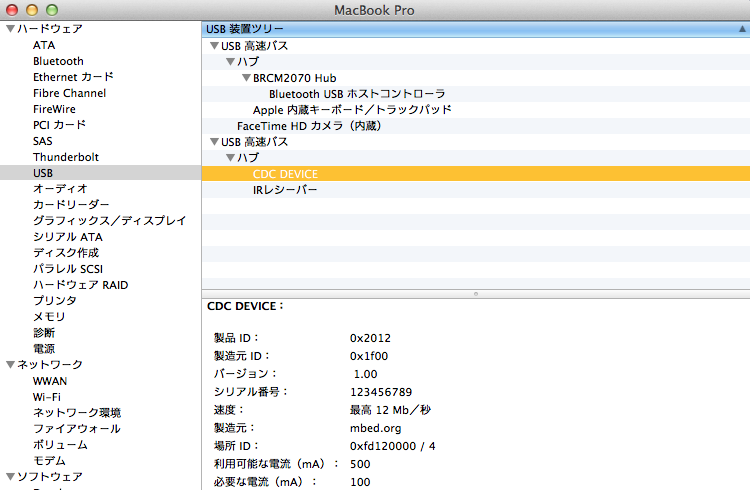Choose Bluetooth USB ホストコントローラ

(356, 94)
